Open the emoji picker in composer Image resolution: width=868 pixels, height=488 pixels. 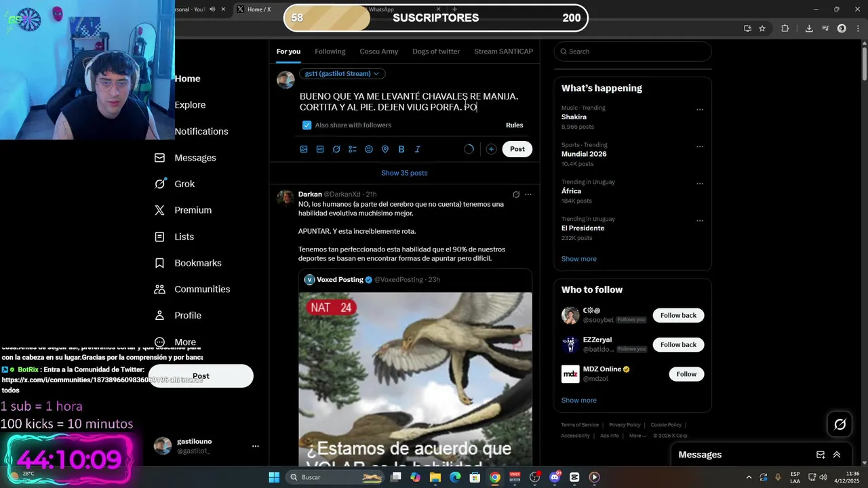[x=369, y=149]
